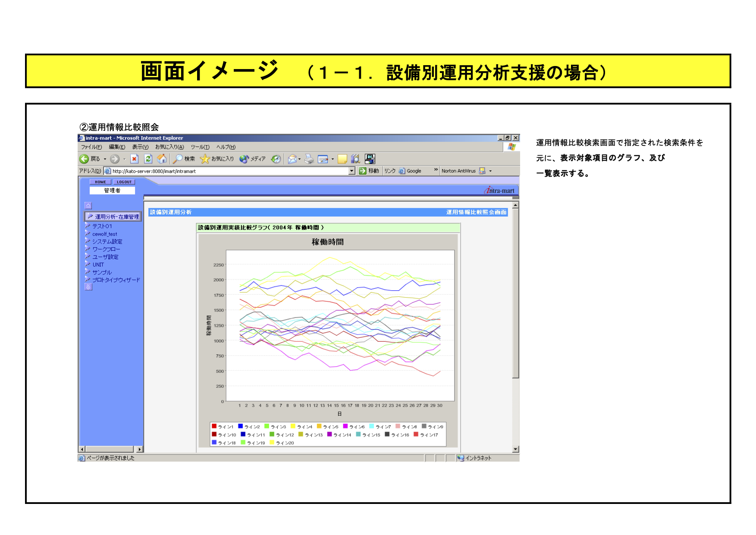Refresh the page with the toolbar icon
The width and height of the screenshot is (756, 535).
(x=148, y=159)
